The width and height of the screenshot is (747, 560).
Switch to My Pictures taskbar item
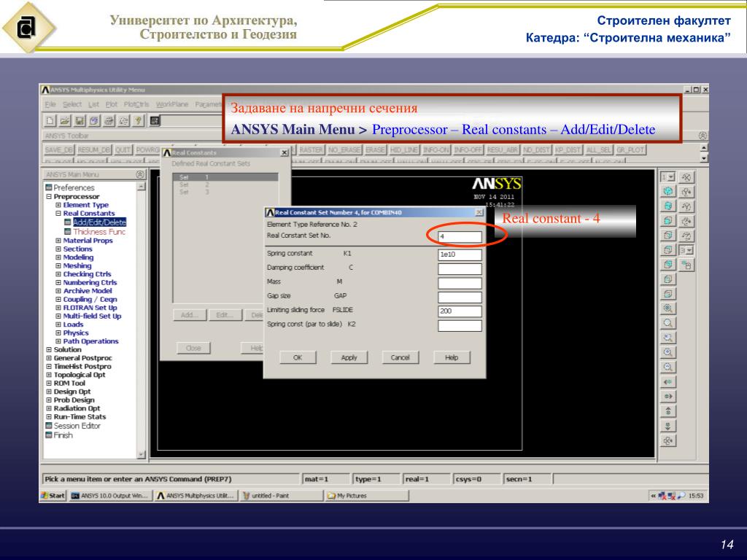[367, 496]
